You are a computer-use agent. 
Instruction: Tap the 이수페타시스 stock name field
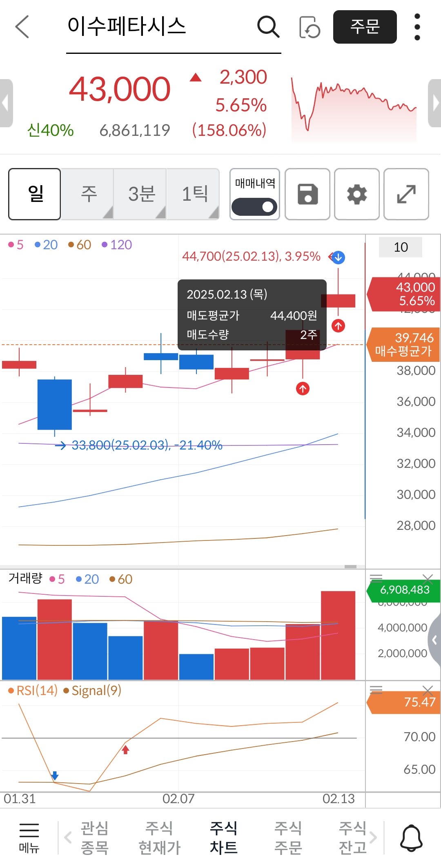(174, 27)
